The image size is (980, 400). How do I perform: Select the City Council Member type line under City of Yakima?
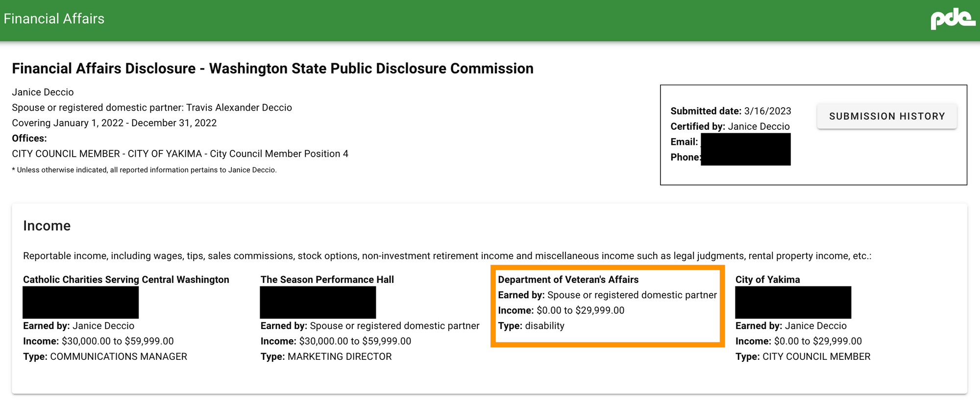pos(803,356)
